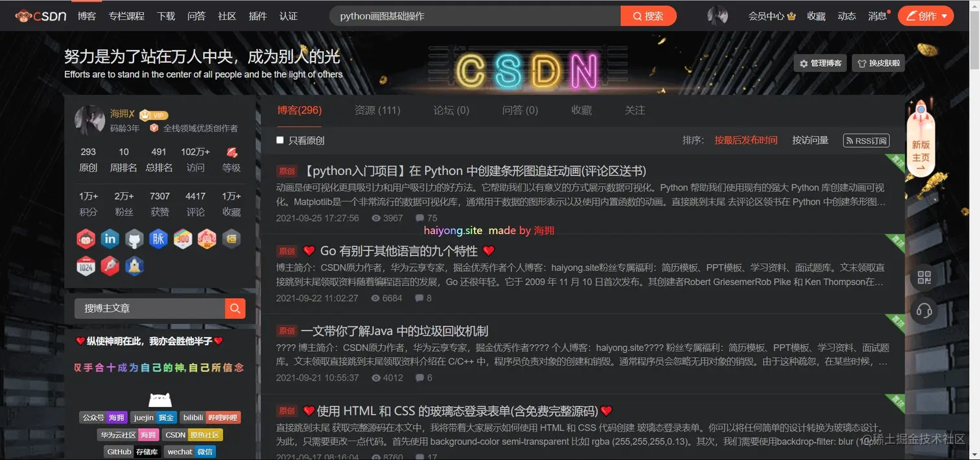Click the red pen nib badge
980x460 pixels.
click(x=110, y=266)
